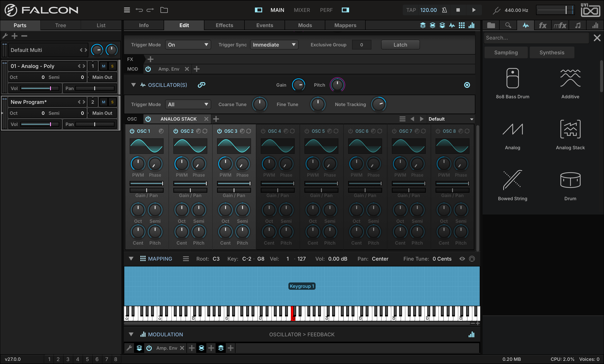Collapse the MODULATION section
This screenshot has height=364, width=604.
tap(131, 334)
